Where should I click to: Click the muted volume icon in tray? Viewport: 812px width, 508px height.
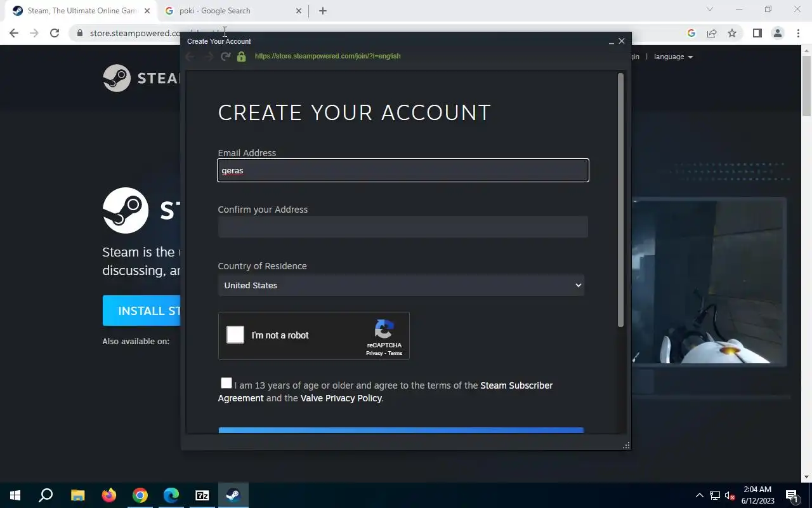(730, 495)
